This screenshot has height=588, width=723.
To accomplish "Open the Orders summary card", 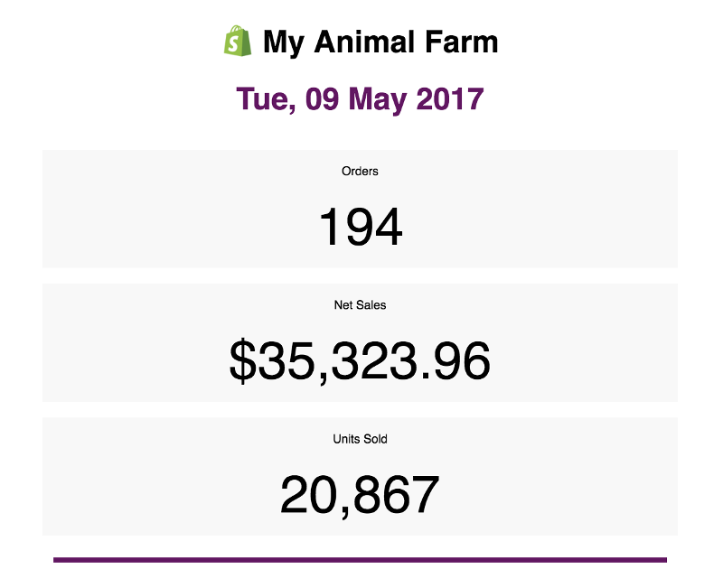I will 360,209.
